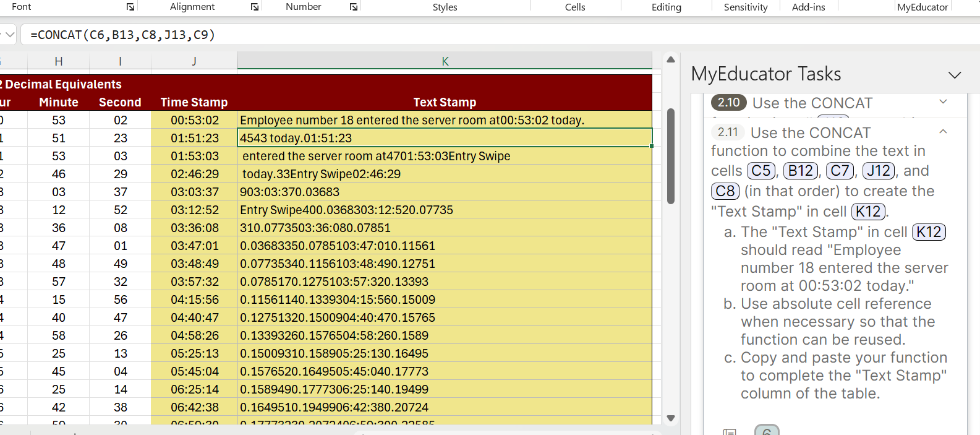Click the 2.11 task number badge
This screenshot has width=980, height=435.
(728, 132)
